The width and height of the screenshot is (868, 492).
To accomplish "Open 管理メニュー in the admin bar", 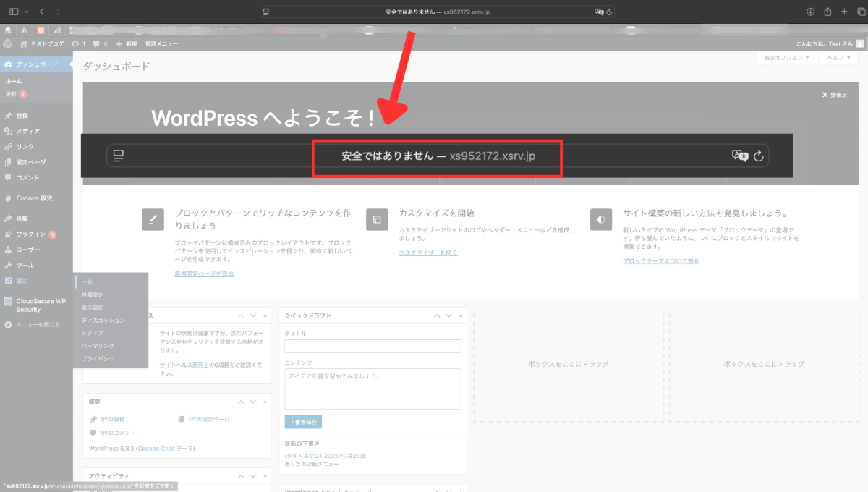I will pos(161,43).
